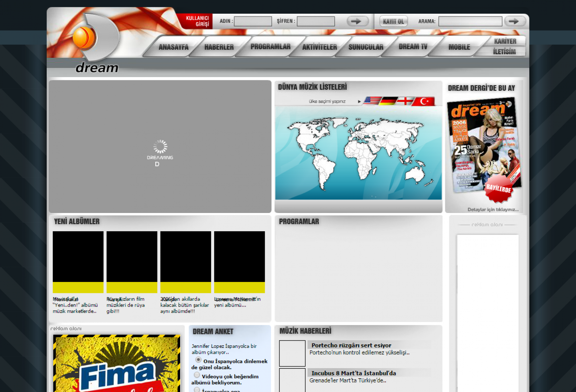Click the world map graphic
The image size is (576, 392).
tap(358, 153)
